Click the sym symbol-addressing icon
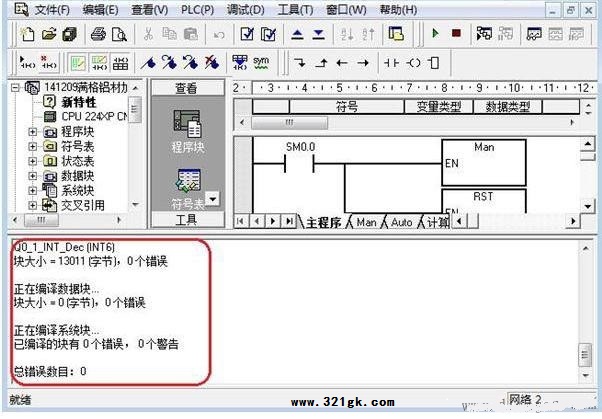Image resolution: width=602 pixels, height=419 pixels. pos(261,62)
